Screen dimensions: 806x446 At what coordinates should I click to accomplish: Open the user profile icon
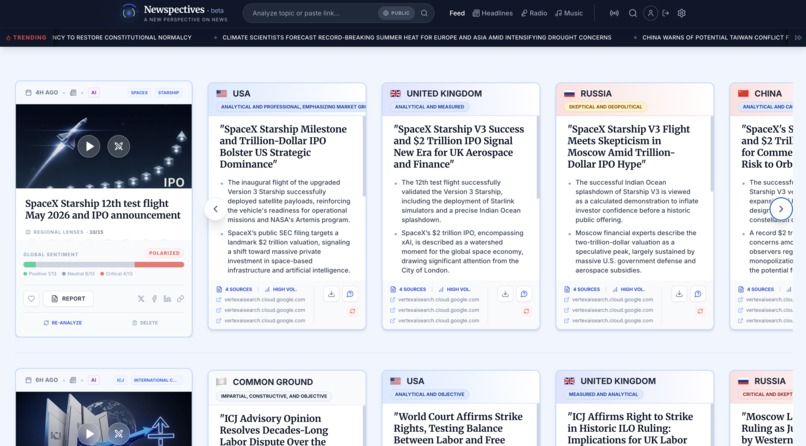pos(650,13)
